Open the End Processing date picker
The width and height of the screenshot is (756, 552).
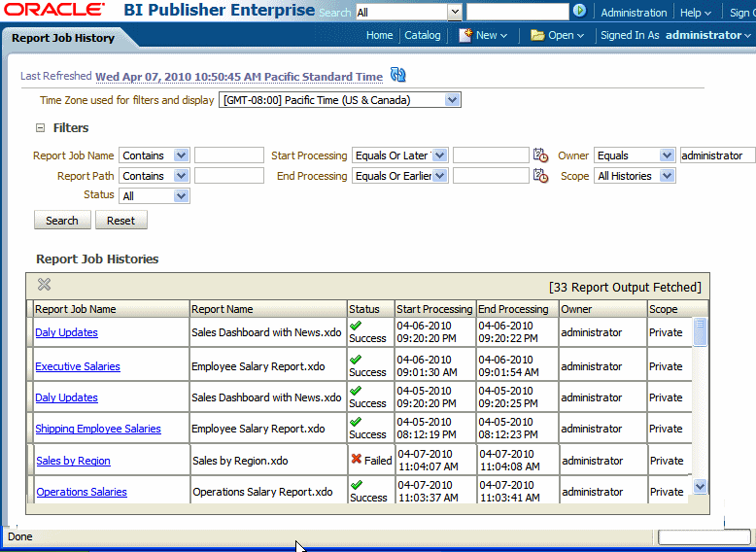540,176
